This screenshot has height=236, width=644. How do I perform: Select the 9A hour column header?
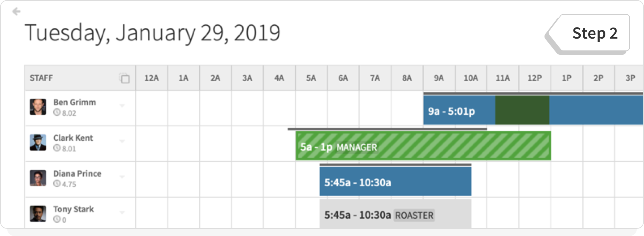pos(439,78)
